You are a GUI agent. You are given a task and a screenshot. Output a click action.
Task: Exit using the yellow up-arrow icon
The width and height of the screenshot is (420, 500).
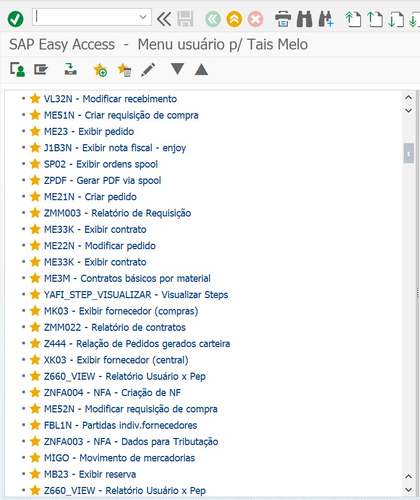click(x=234, y=19)
